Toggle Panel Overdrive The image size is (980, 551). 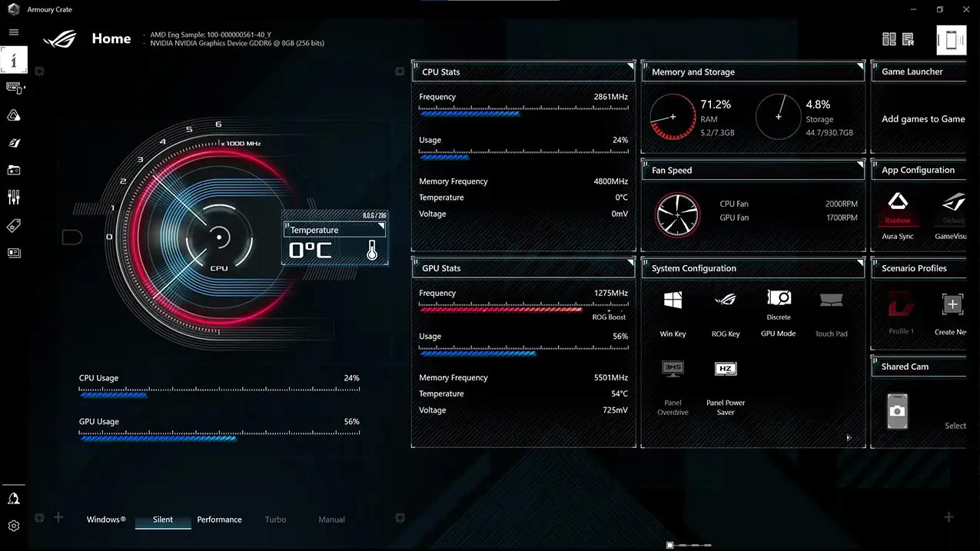click(673, 369)
